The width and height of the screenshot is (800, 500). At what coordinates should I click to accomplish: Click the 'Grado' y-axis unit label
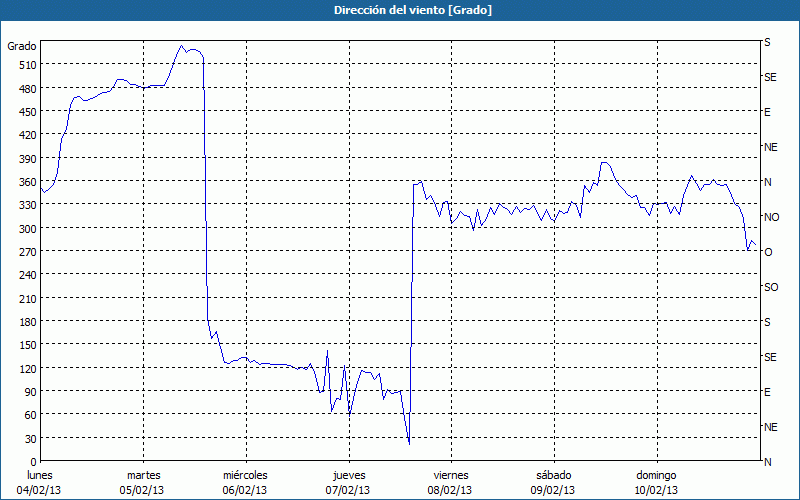(22, 46)
